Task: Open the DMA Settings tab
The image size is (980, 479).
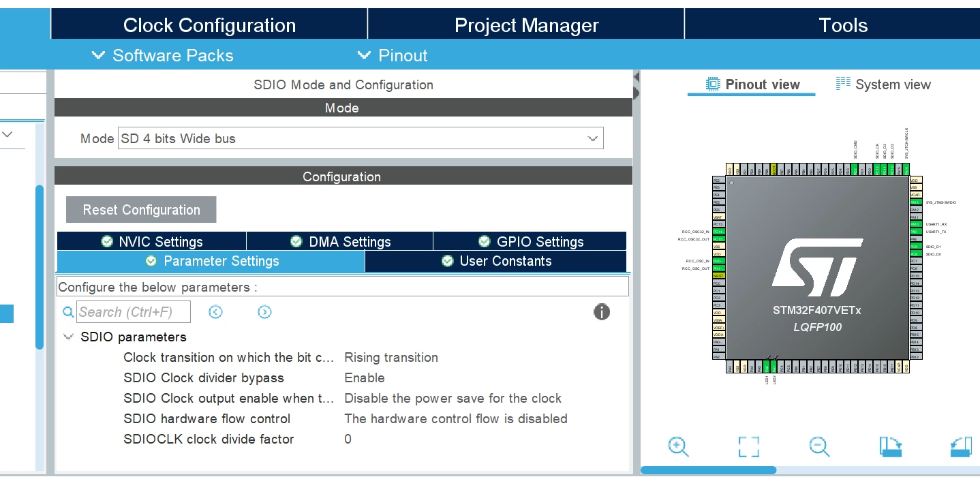Action: coord(340,241)
